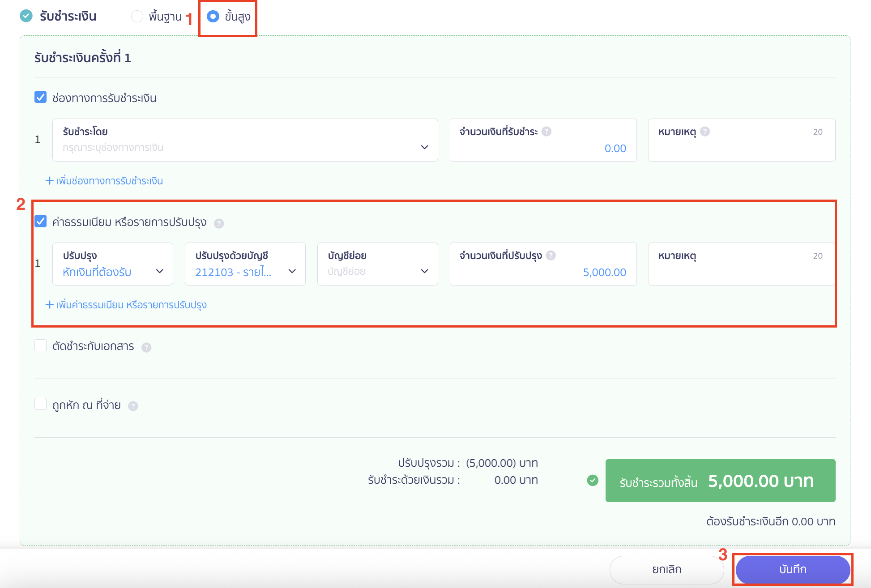871x588 pixels.
Task: Click help icon beside ตัดชำระกับเอกสาร
Action: [146, 347]
